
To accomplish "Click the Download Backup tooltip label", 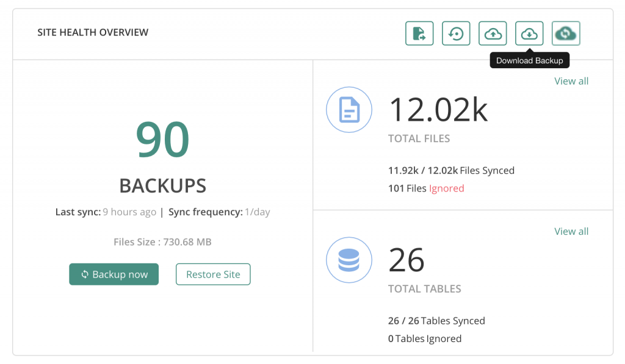I will (529, 60).
